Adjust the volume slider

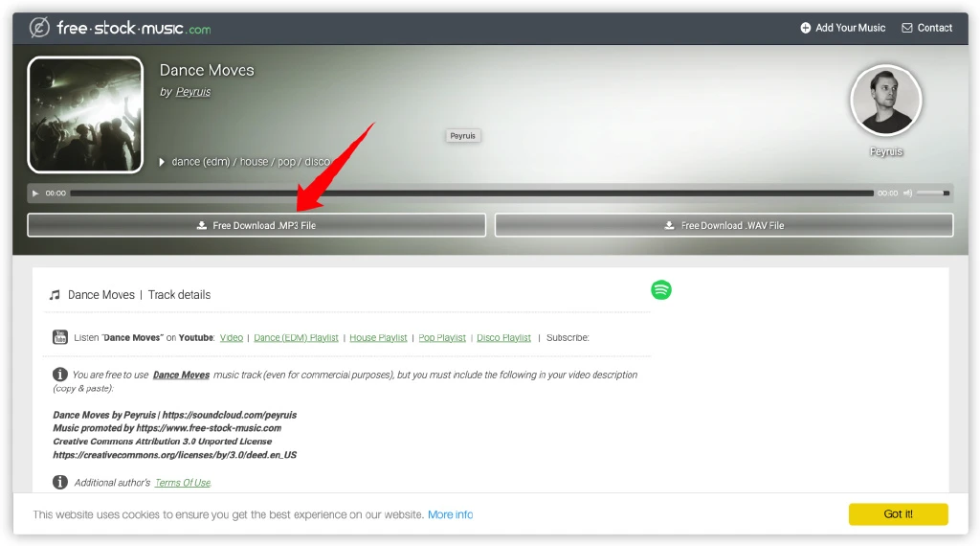pyautogui.click(x=933, y=193)
